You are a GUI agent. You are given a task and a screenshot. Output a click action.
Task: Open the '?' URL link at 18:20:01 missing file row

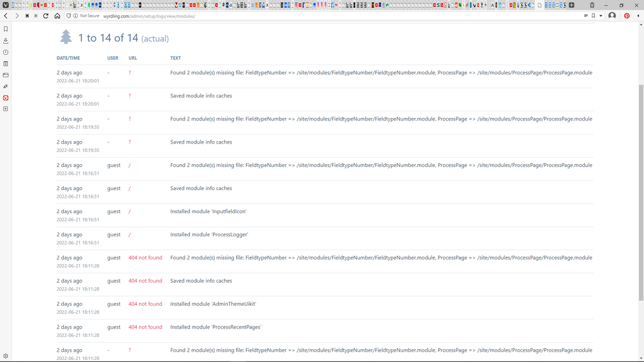130,73
